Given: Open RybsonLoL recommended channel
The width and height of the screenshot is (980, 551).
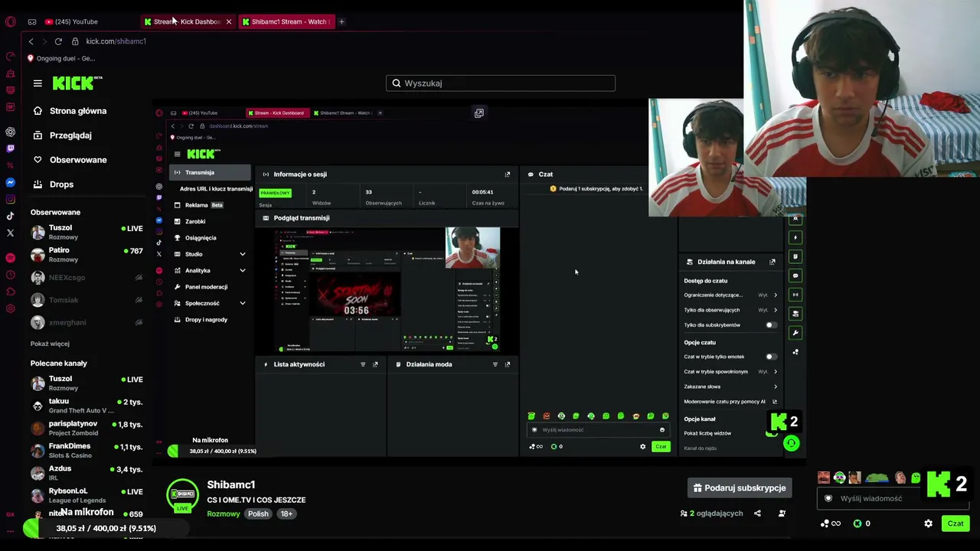Looking at the screenshot, I should [x=87, y=495].
